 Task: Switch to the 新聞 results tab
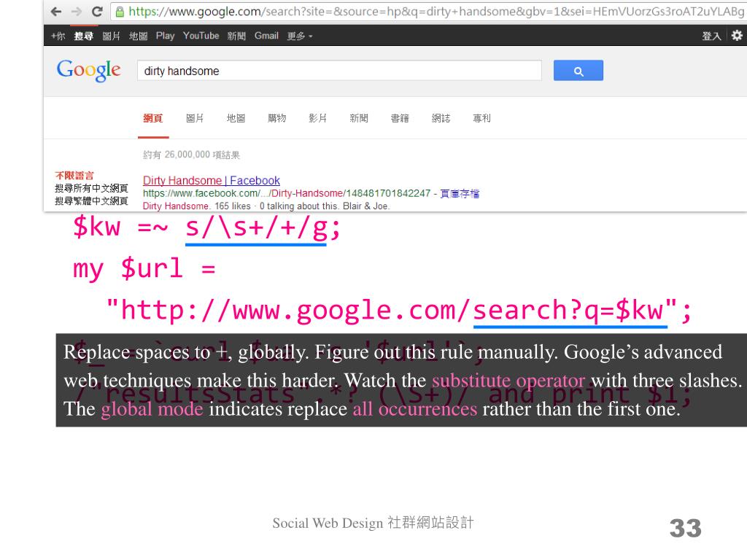pyautogui.click(x=359, y=118)
